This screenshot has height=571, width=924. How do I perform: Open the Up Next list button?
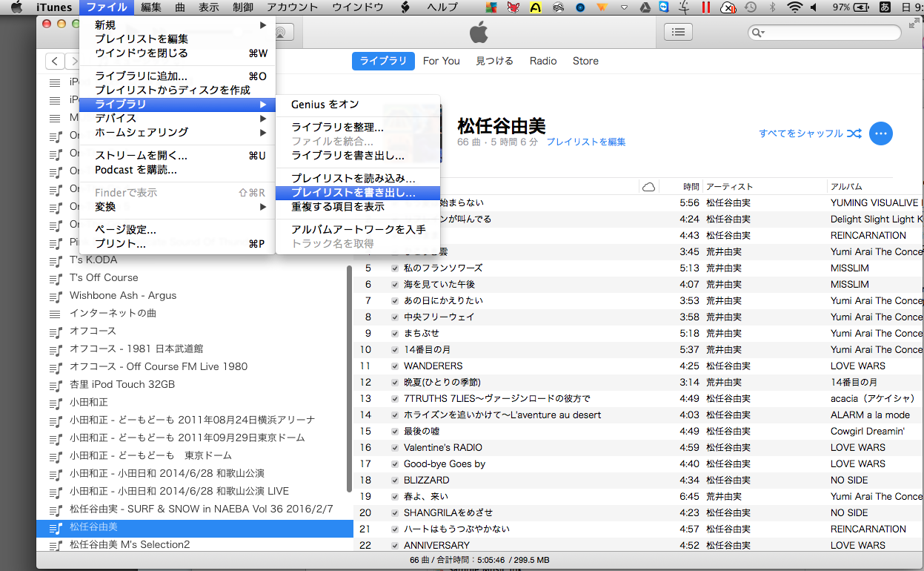coord(678,32)
